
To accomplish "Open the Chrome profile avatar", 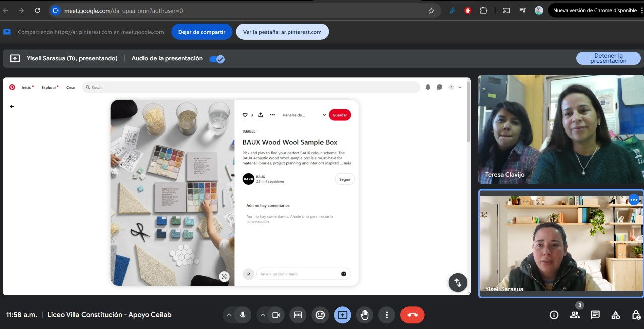I will (539, 10).
